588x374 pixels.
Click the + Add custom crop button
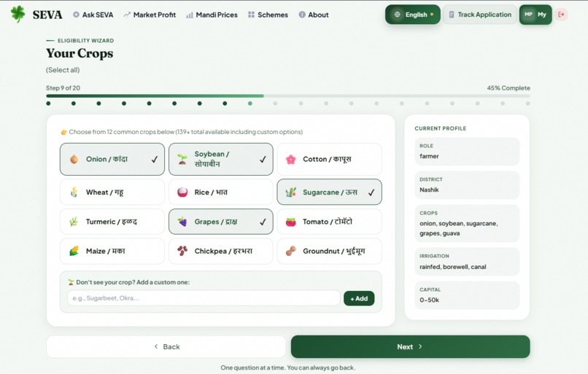point(359,298)
